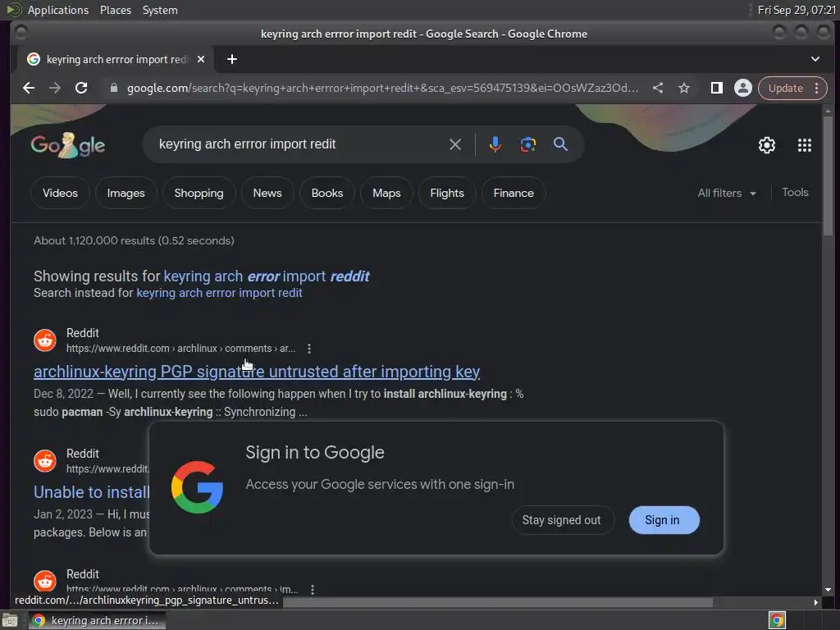Viewport: 840px width, 630px height.
Task: Click the clock showing Fri Sep 29
Action: pos(797,10)
